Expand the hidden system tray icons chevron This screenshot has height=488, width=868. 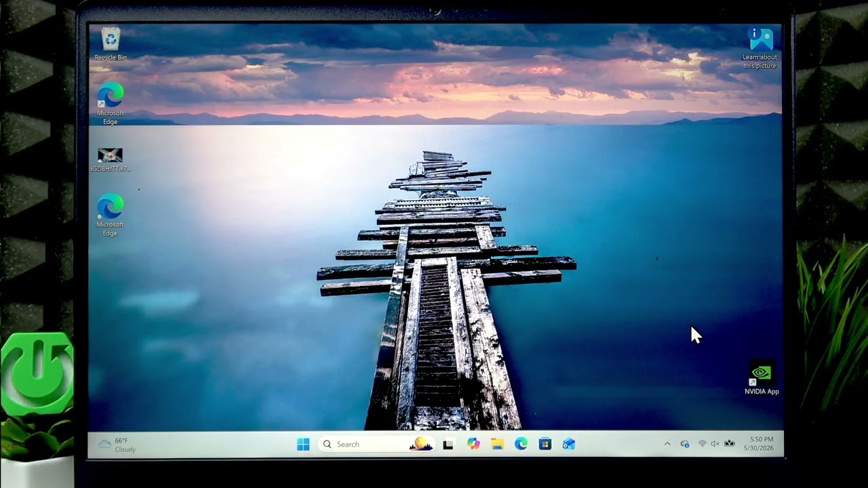(667, 444)
